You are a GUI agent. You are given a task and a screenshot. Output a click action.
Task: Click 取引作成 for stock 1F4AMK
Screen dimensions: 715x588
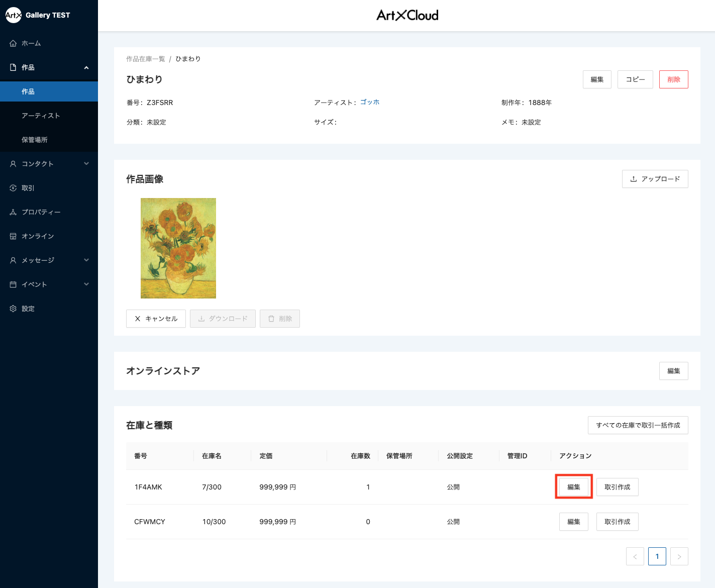point(618,487)
